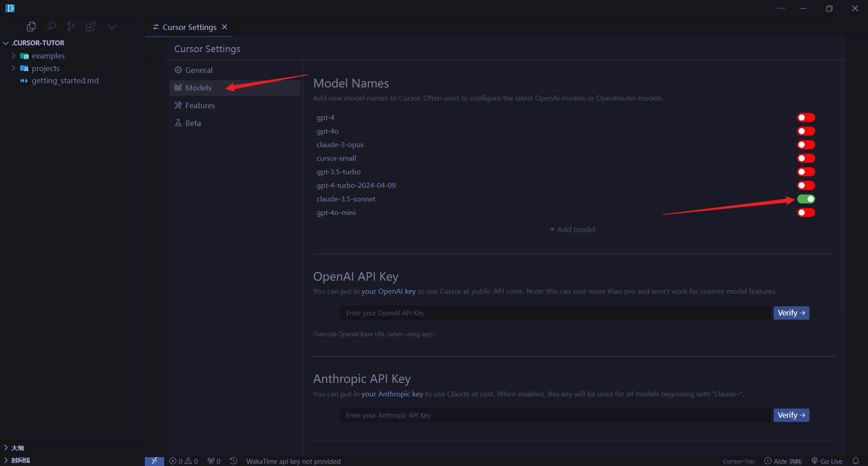The image size is (868, 466).
Task: Open the Search magnifier icon
Action: click(x=51, y=27)
